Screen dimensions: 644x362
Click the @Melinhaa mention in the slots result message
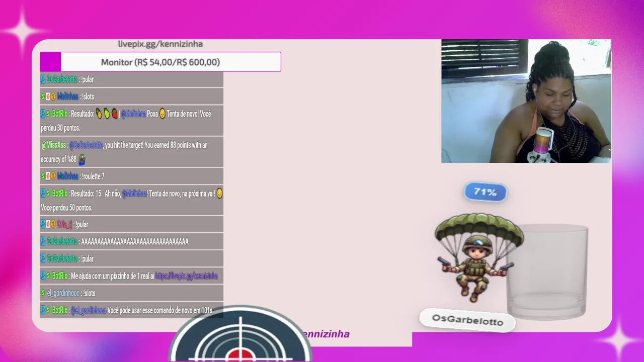[x=133, y=114]
